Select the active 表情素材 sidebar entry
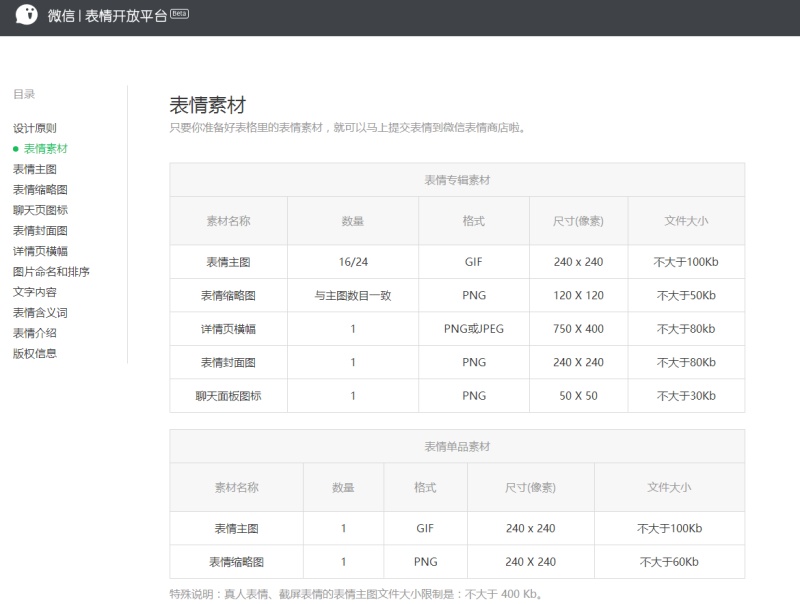This screenshot has width=800, height=604. coord(44,148)
